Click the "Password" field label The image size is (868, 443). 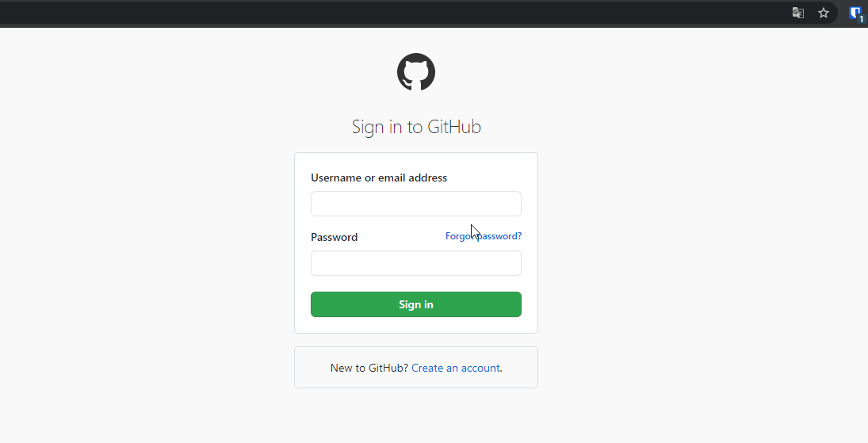tap(334, 237)
